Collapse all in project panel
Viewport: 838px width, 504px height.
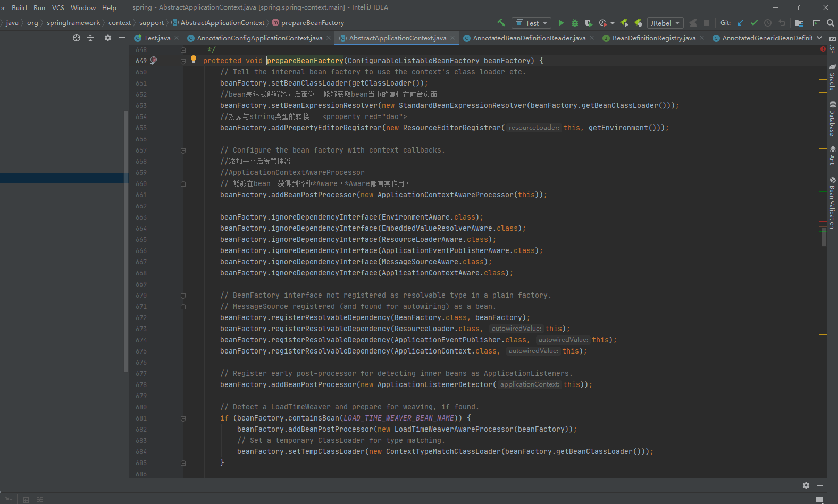(x=90, y=38)
